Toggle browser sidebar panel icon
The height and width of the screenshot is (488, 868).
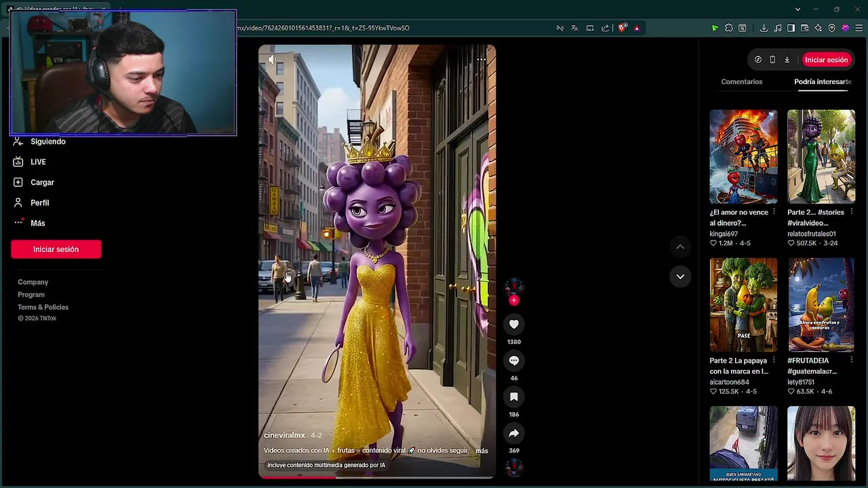[791, 28]
